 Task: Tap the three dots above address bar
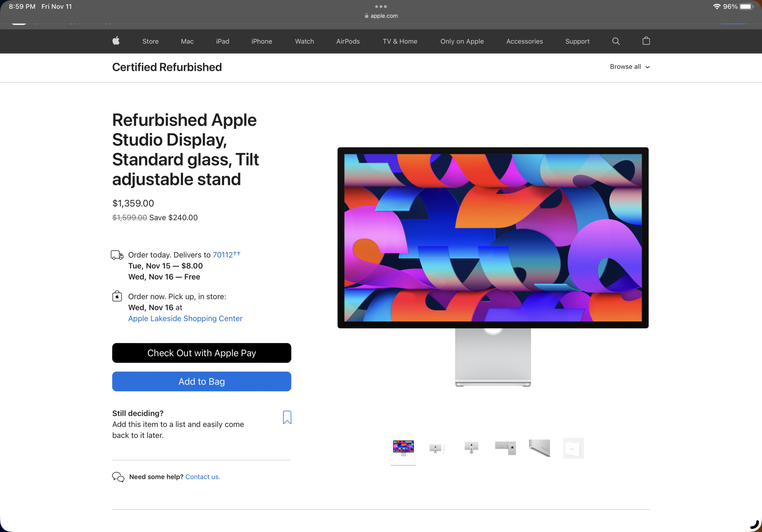(x=381, y=6)
